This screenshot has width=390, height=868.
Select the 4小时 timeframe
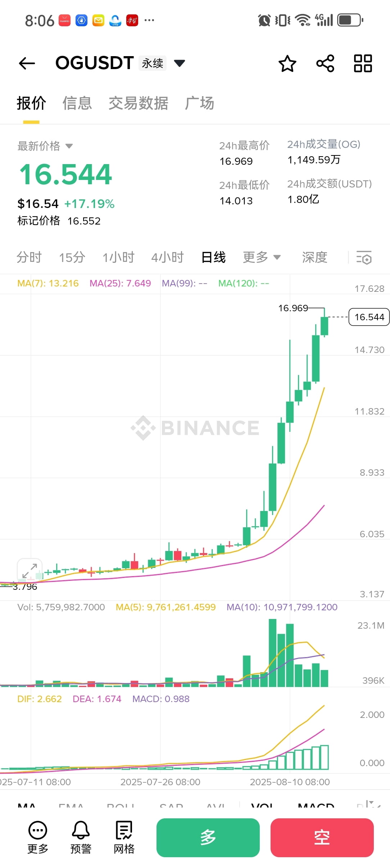[x=167, y=257]
